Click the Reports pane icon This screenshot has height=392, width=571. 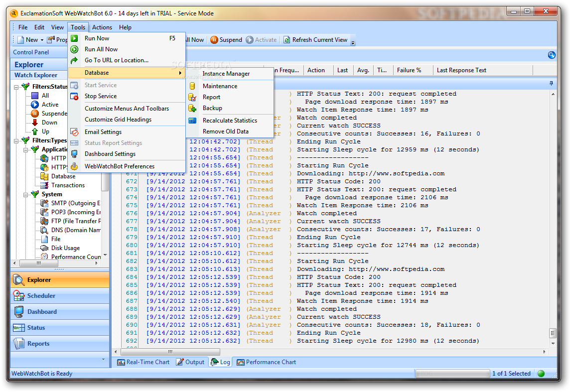click(x=18, y=344)
